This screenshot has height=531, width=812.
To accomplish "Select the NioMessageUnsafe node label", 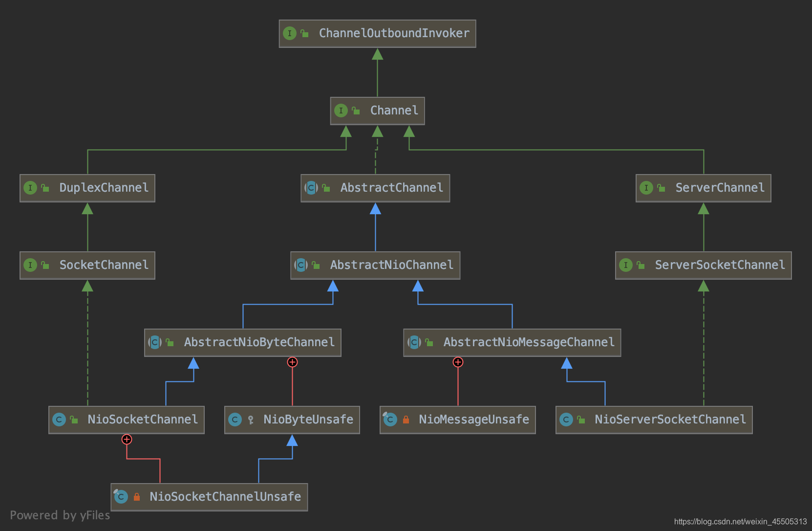I will coord(474,420).
